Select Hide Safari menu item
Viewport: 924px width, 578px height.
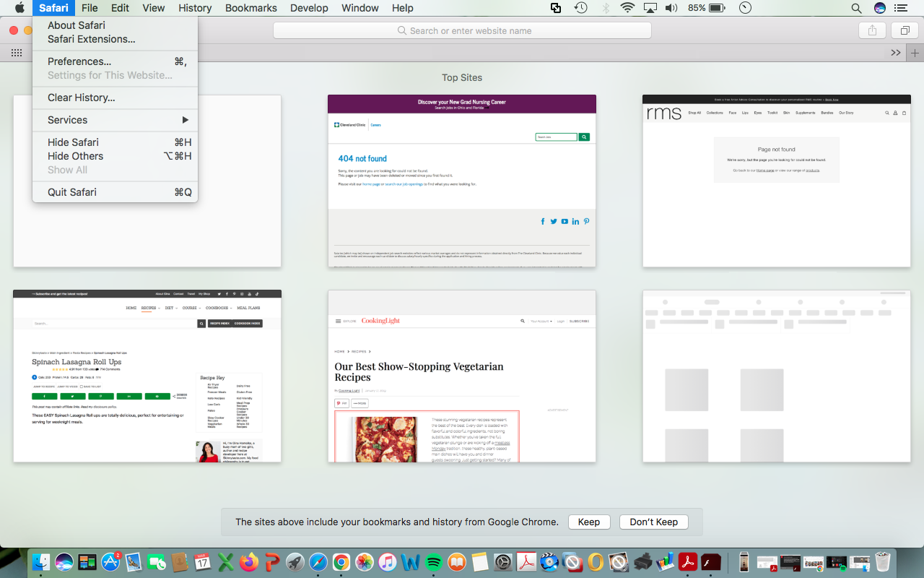point(115,142)
